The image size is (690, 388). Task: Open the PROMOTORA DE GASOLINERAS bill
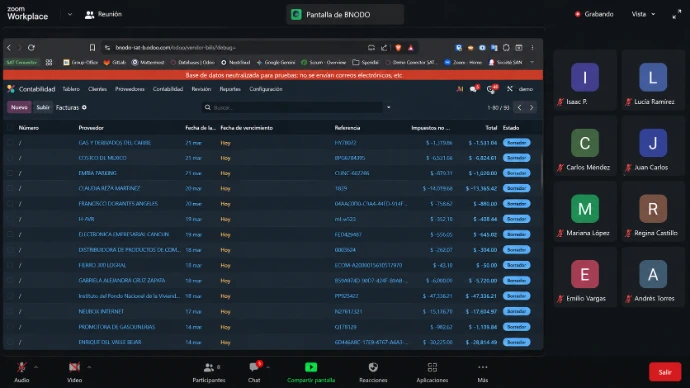point(117,327)
